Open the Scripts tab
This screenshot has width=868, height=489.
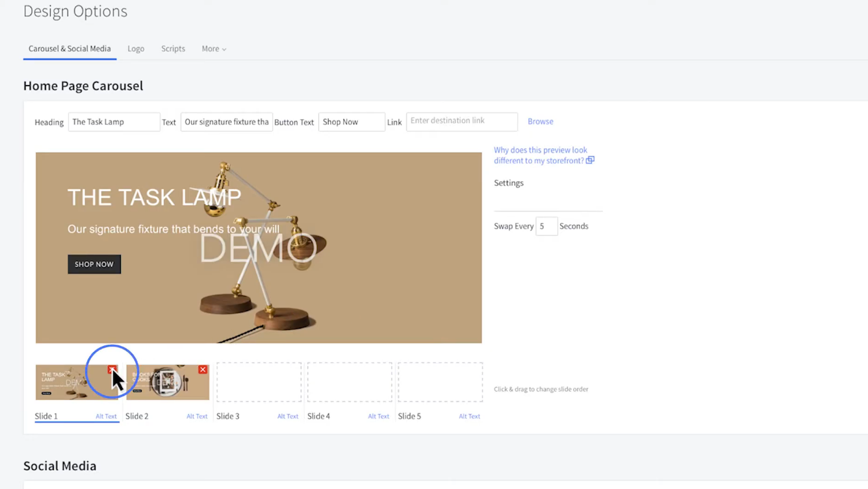173,49
